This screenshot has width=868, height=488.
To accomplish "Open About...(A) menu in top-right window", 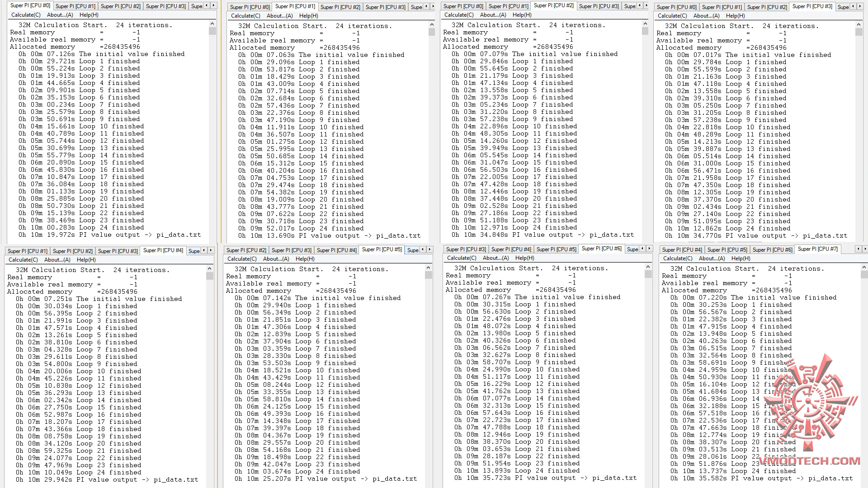I will click(x=706, y=15).
